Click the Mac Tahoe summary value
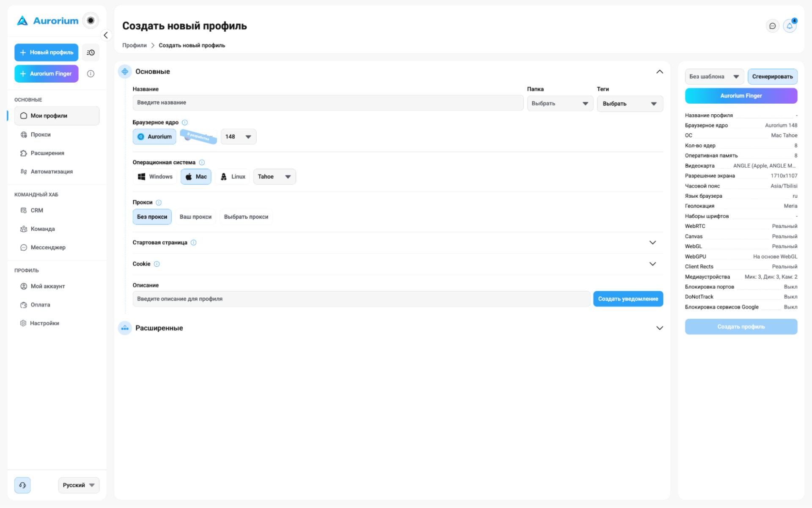Viewport: 812px width, 508px height. pyautogui.click(x=784, y=135)
